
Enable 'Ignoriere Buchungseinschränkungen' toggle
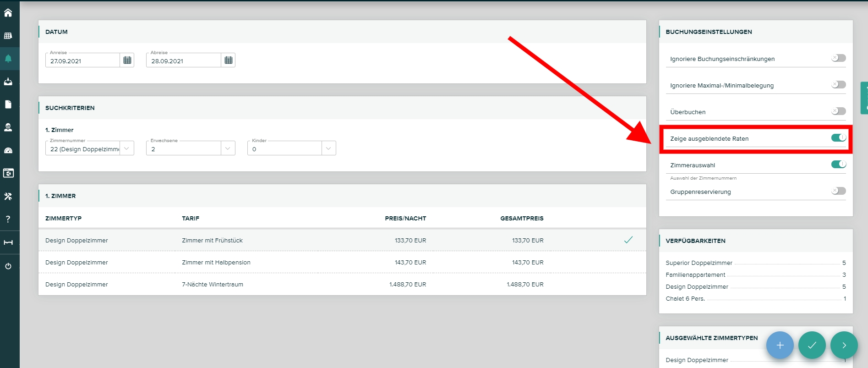tap(838, 58)
